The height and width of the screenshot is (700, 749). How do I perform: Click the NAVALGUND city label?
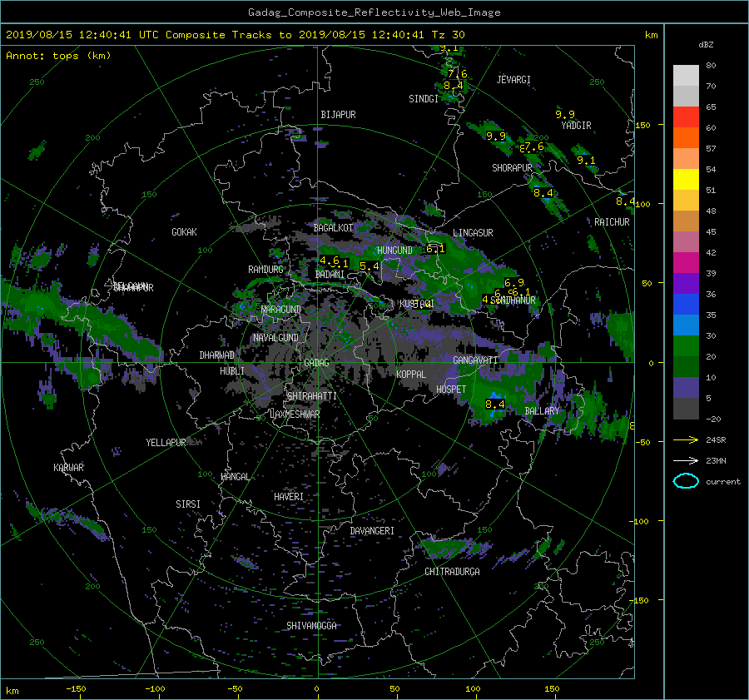pyautogui.click(x=275, y=338)
